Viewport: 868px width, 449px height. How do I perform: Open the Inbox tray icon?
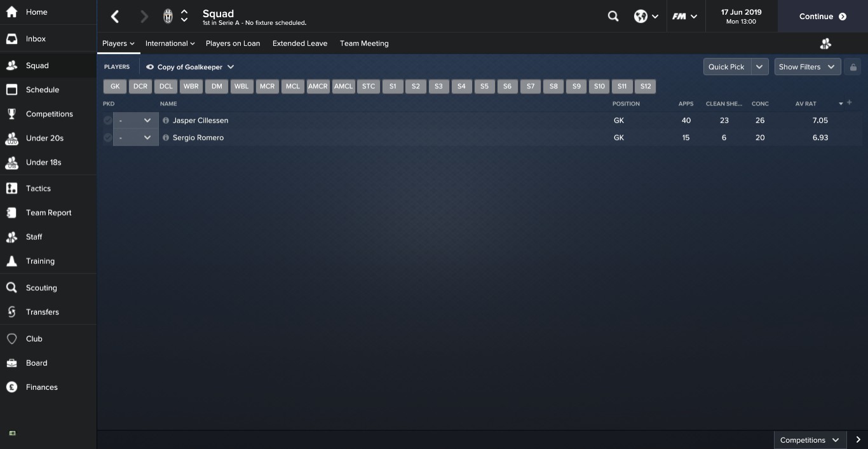point(11,39)
